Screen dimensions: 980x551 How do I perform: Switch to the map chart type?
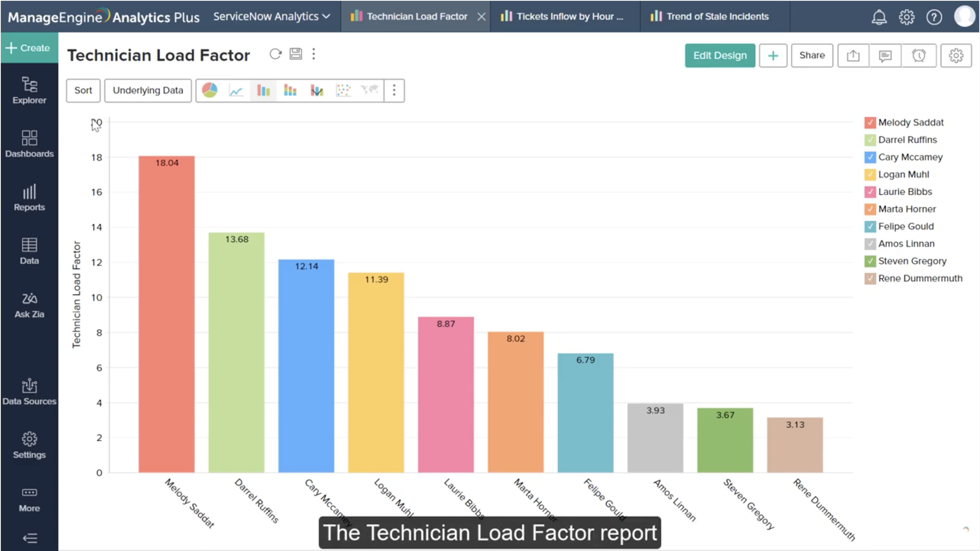(370, 90)
